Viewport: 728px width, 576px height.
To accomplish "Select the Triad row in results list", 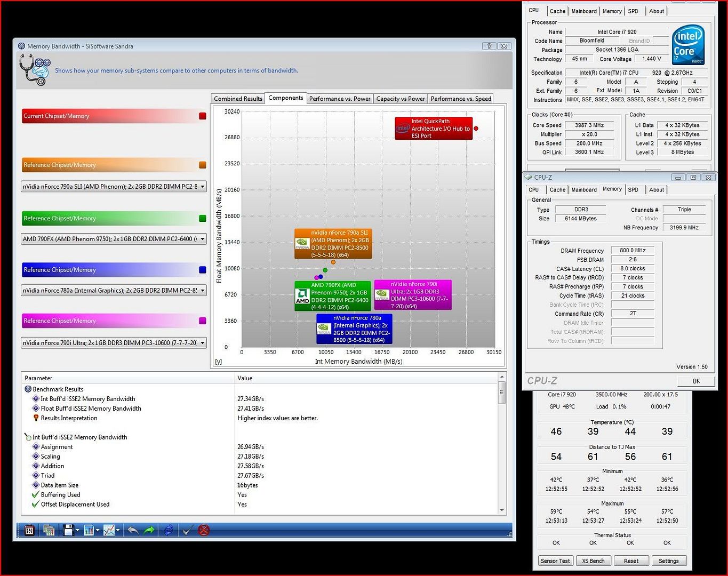I will (260, 476).
